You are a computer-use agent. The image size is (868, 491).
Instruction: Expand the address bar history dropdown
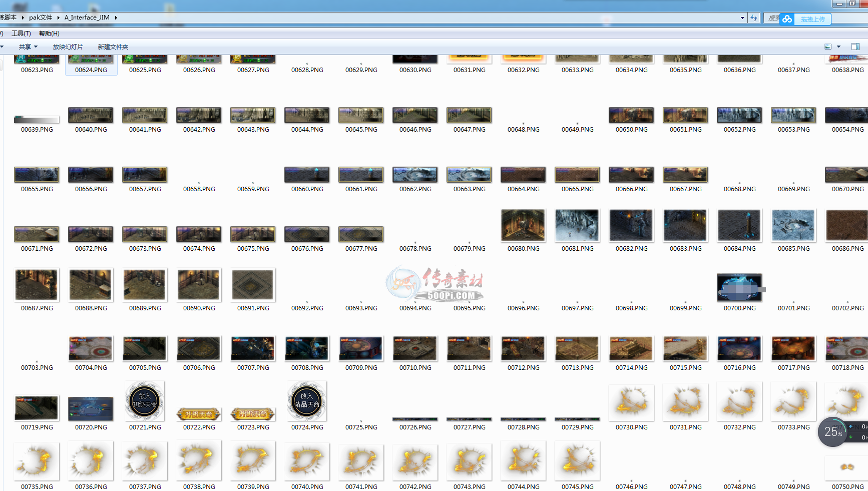click(742, 18)
